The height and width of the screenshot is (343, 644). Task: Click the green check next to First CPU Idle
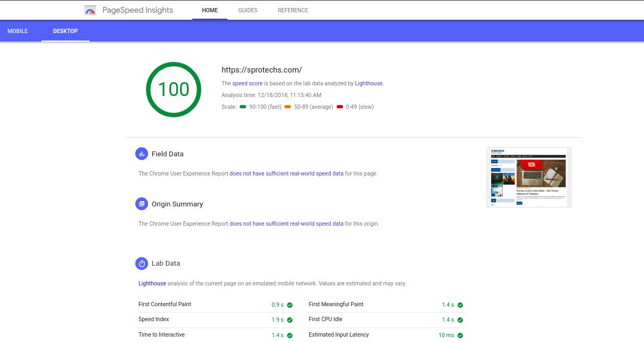(460, 320)
